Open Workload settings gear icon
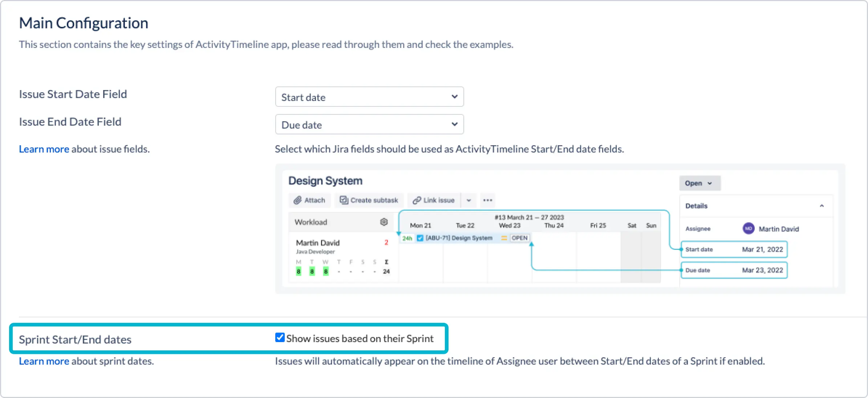Image resolution: width=868 pixels, height=398 pixels. 384,222
